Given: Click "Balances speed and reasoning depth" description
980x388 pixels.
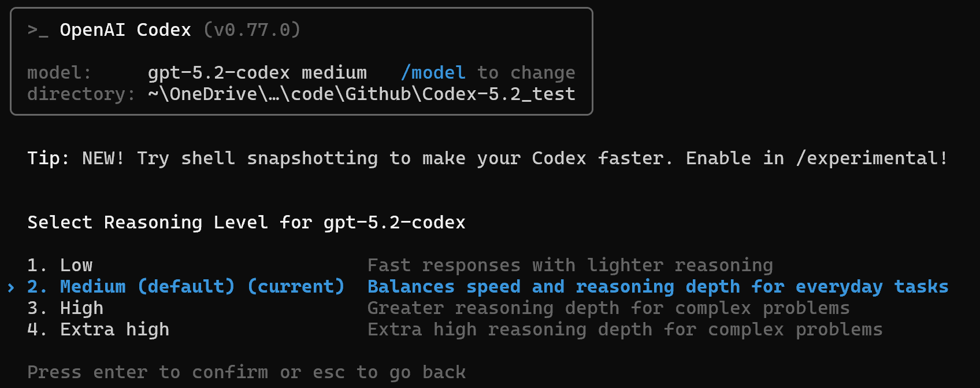Looking at the screenshot, I should point(658,287).
